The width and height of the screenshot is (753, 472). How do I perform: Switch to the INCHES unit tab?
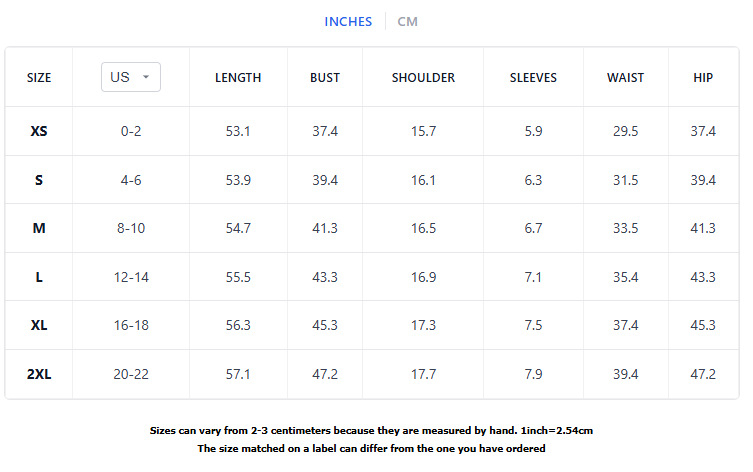[x=348, y=22]
